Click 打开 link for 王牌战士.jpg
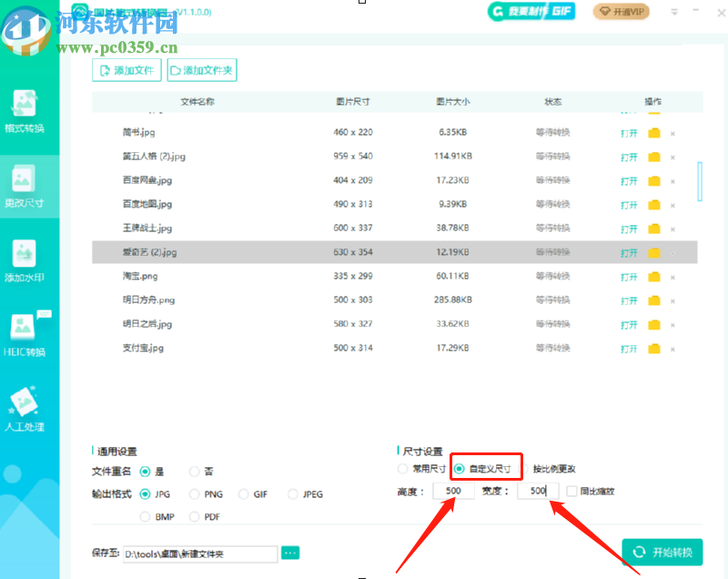The image size is (728, 579). point(629,229)
